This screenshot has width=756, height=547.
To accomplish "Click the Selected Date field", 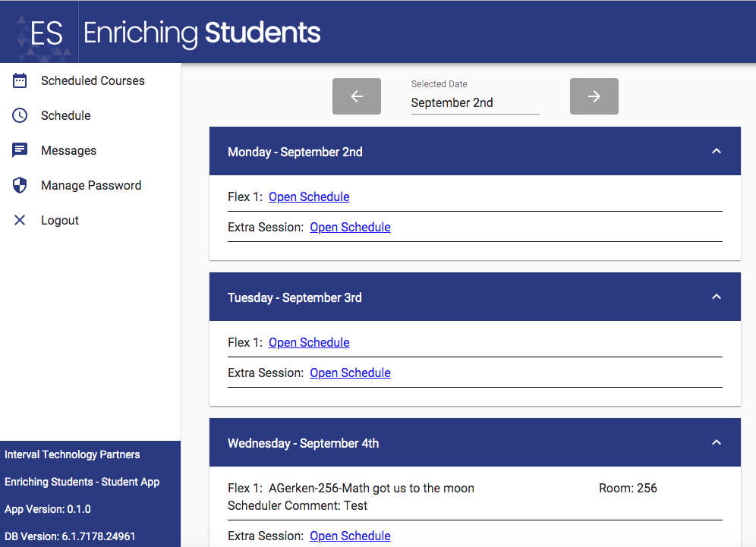I will click(x=474, y=102).
